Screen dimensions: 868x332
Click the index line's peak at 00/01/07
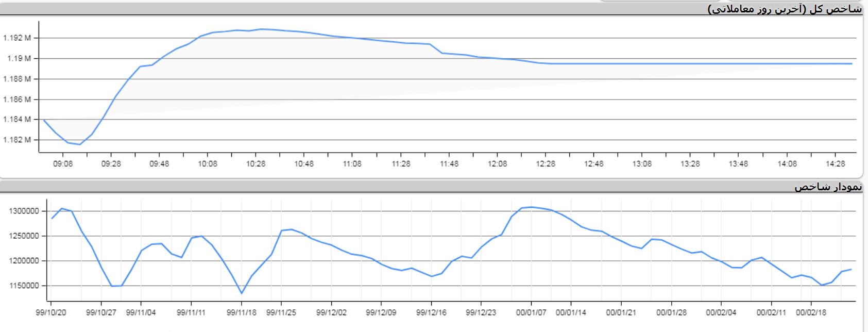532,207
